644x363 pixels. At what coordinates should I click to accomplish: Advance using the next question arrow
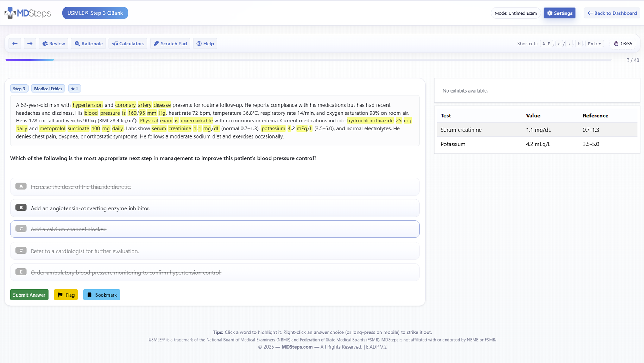pyautogui.click(x=30, y=43)
